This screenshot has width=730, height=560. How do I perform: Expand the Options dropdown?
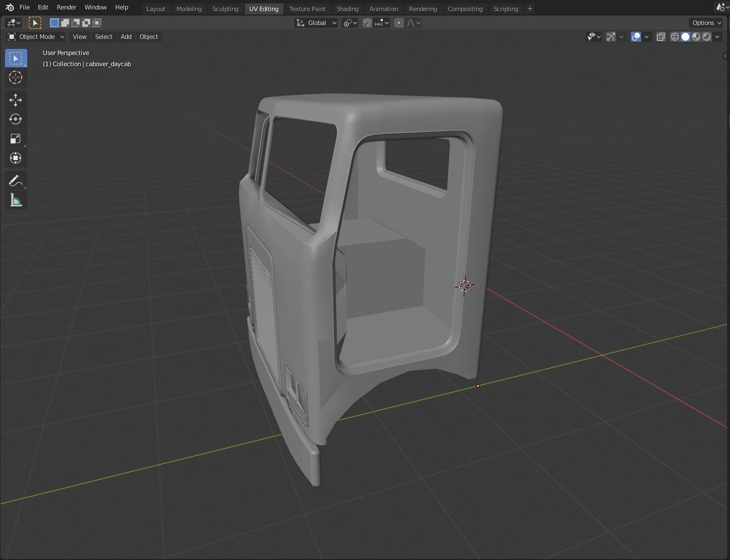(x=706, y=23)
